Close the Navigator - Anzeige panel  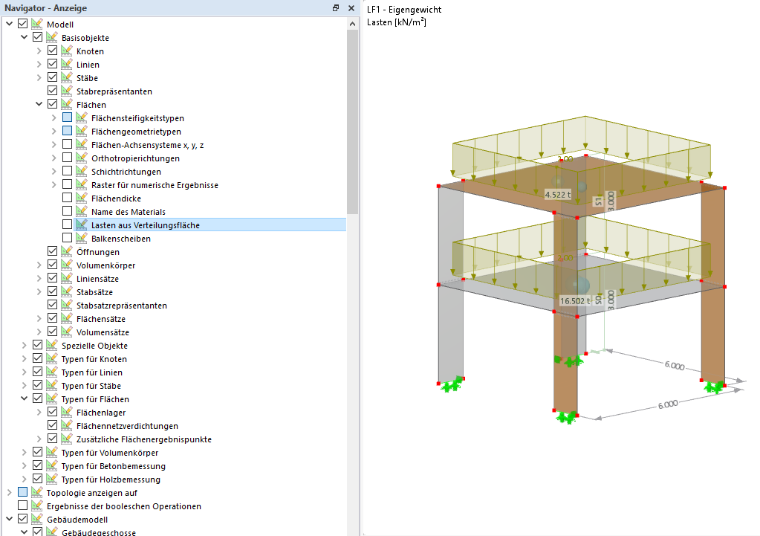351,8
